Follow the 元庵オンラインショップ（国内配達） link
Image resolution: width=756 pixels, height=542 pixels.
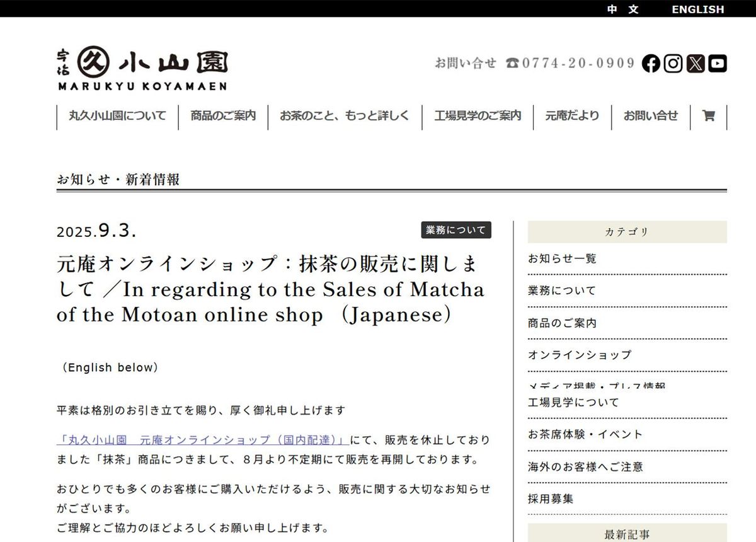pos(203,440)
